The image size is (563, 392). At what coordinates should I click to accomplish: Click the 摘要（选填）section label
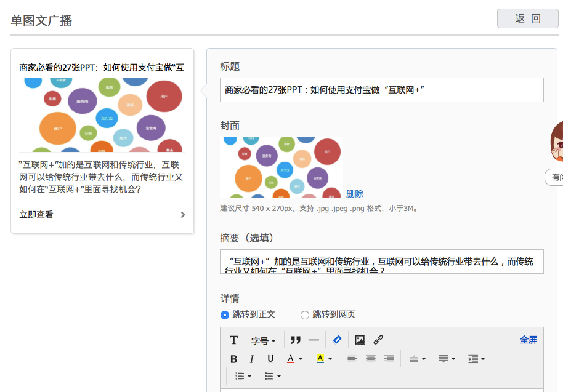[246, 238]
